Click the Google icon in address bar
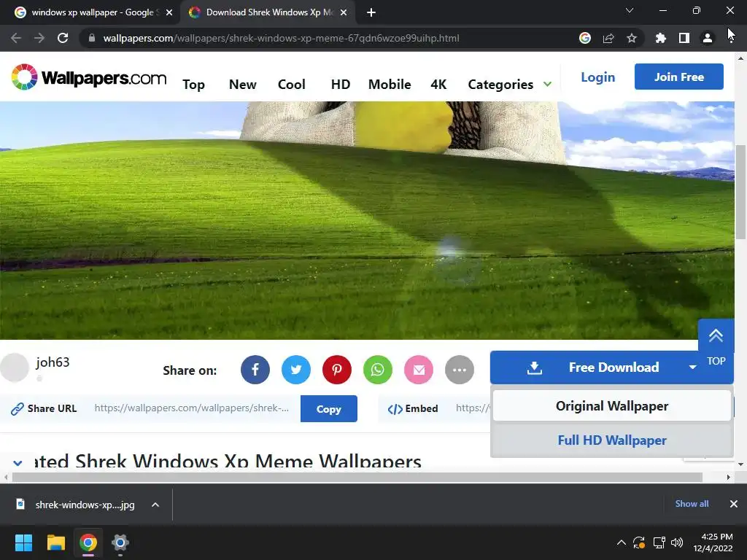 tap(585, 38)
